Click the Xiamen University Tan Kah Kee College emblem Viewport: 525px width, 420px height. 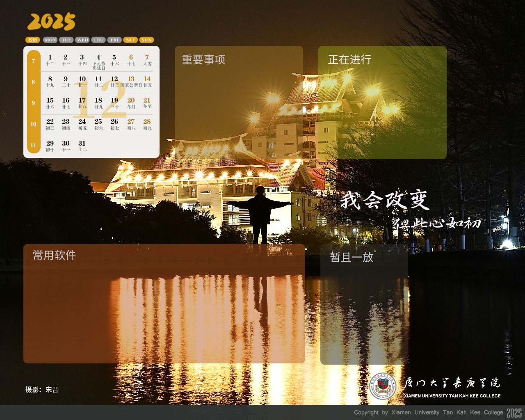[382, 386]
